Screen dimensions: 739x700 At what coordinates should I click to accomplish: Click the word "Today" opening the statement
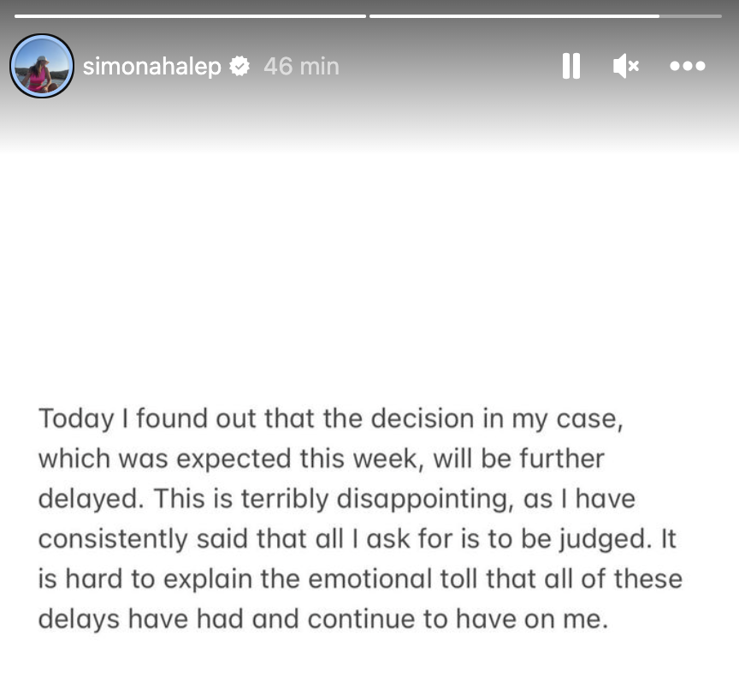click(76, 418)
